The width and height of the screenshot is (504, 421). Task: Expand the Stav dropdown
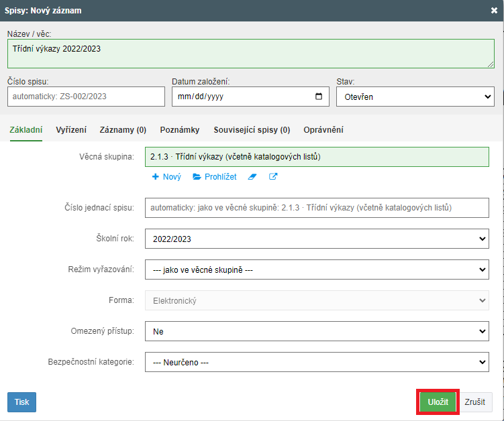click(415, 97)
